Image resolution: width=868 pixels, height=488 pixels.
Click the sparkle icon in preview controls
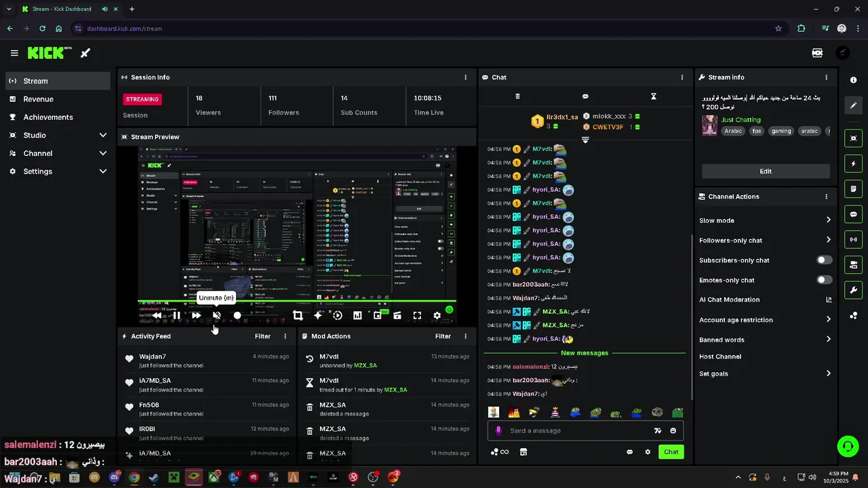point(317,315)
